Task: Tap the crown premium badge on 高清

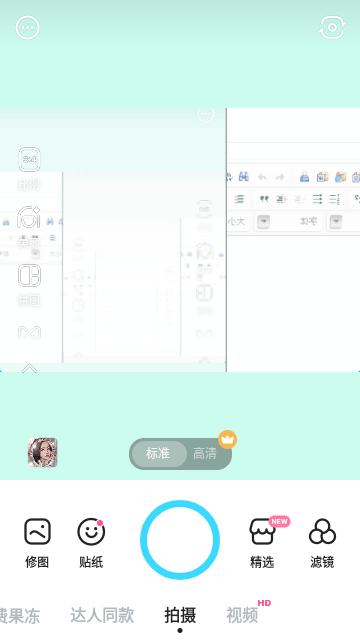Action: tap(227, 440)
